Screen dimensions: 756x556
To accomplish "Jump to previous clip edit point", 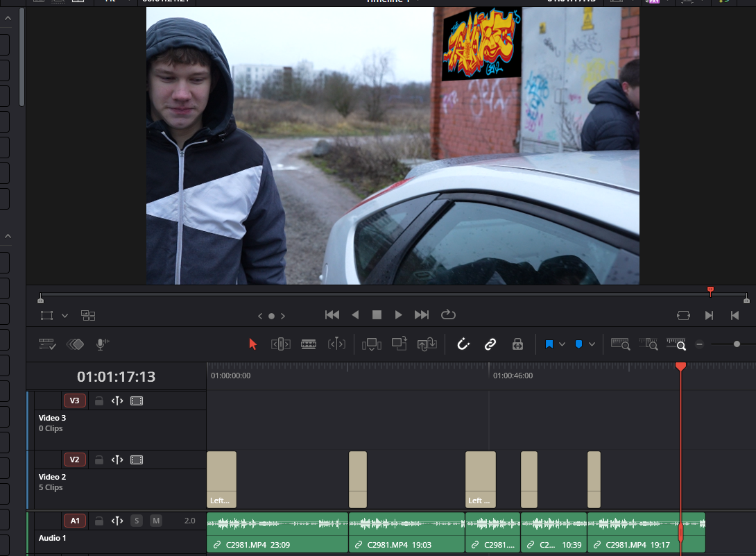I will coord(734,316).
